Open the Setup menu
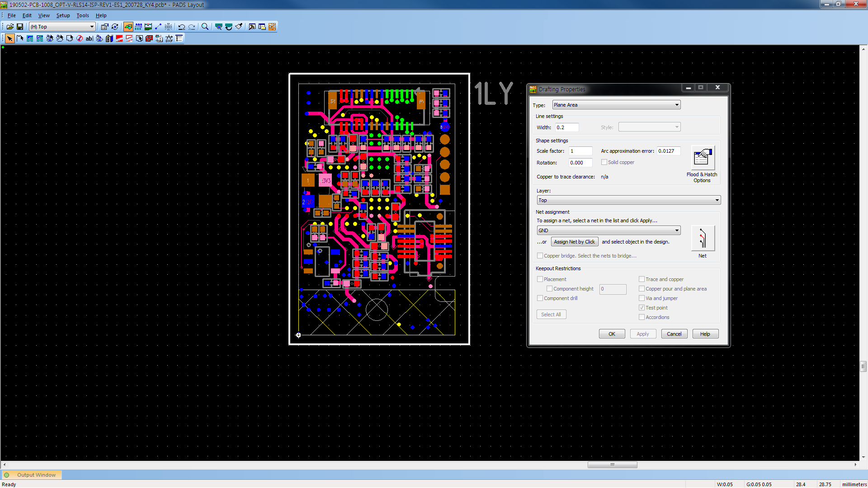 click(x=63, y=15)
